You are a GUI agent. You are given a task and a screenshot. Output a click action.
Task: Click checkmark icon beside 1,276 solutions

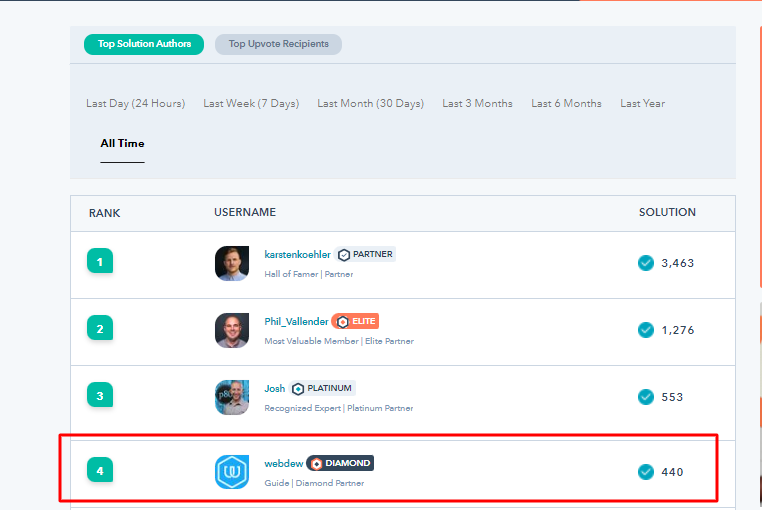pos(646,330)
